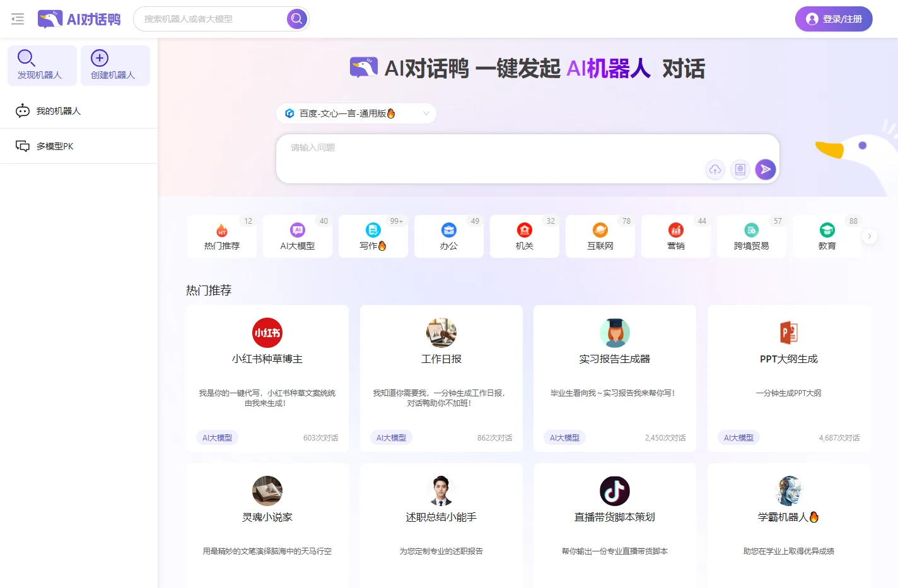The image size is (898, 588).
Task: Click the purple search magnifier button
Action: [296, 19]
